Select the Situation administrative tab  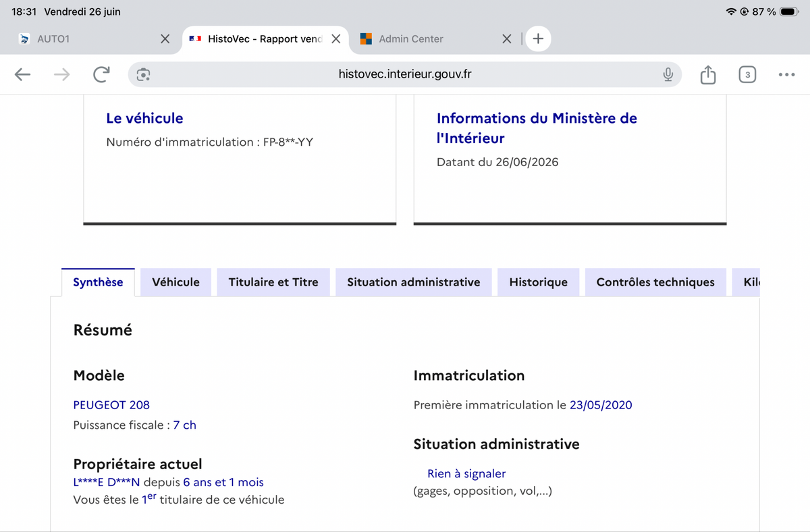[x=414, y=282]
